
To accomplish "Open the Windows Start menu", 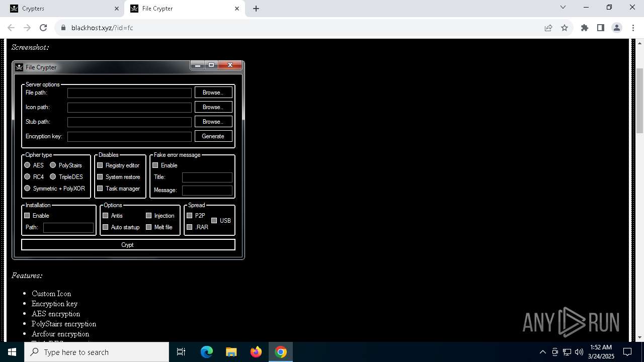I will [12, 352].
